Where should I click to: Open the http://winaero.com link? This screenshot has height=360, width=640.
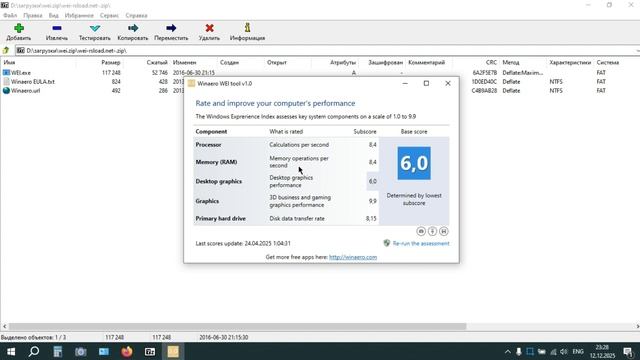click(x=353, y=257)
